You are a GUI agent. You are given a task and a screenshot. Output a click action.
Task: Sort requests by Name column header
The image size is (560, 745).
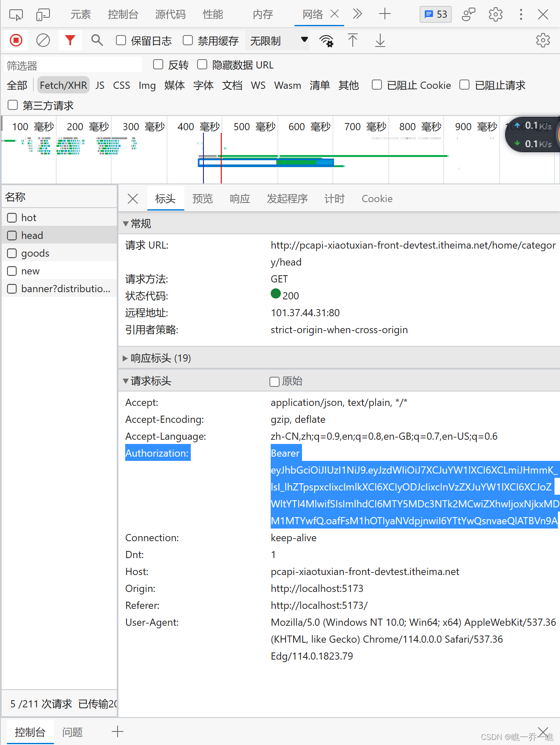(59, 197)
